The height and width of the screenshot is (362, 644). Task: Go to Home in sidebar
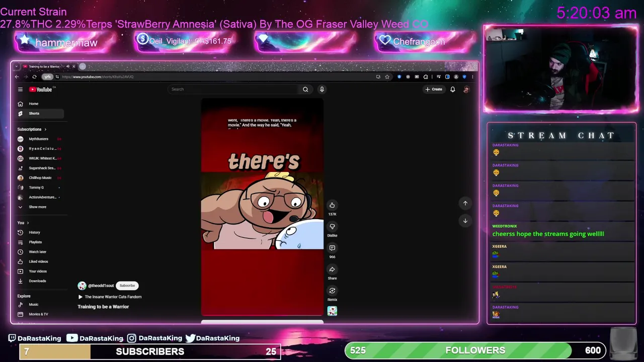[39, 104]
